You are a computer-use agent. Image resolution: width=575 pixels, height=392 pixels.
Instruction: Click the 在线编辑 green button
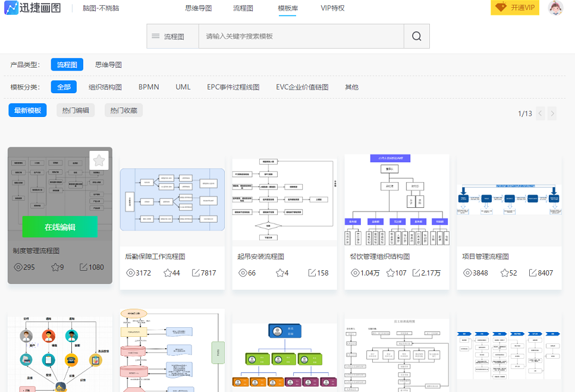click(x=60, y=227)
